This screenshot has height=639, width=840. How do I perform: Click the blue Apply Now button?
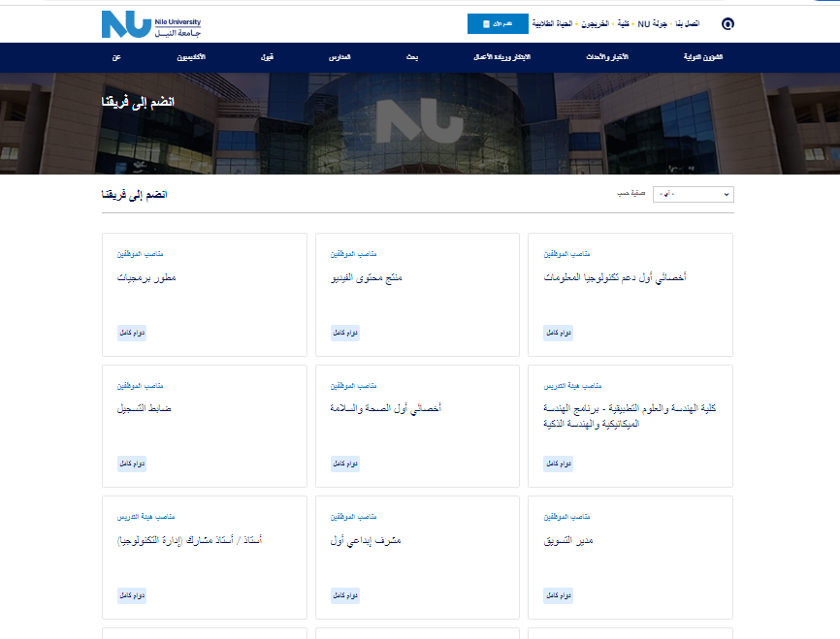pos(498,23)
